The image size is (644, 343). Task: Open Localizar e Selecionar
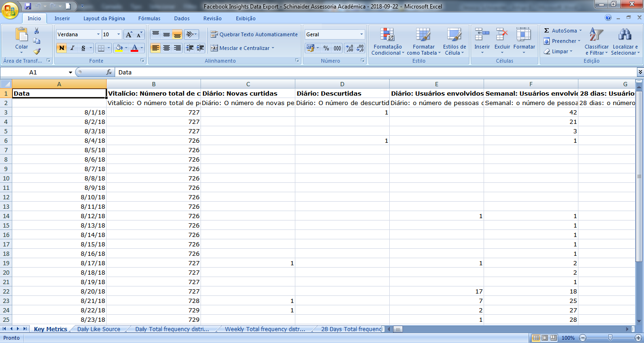[625, 42]
